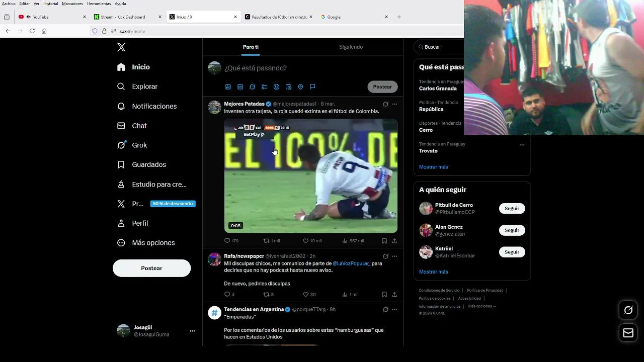
Task: Open @LaVozPopular_ mention link
Action: (351, 263)
